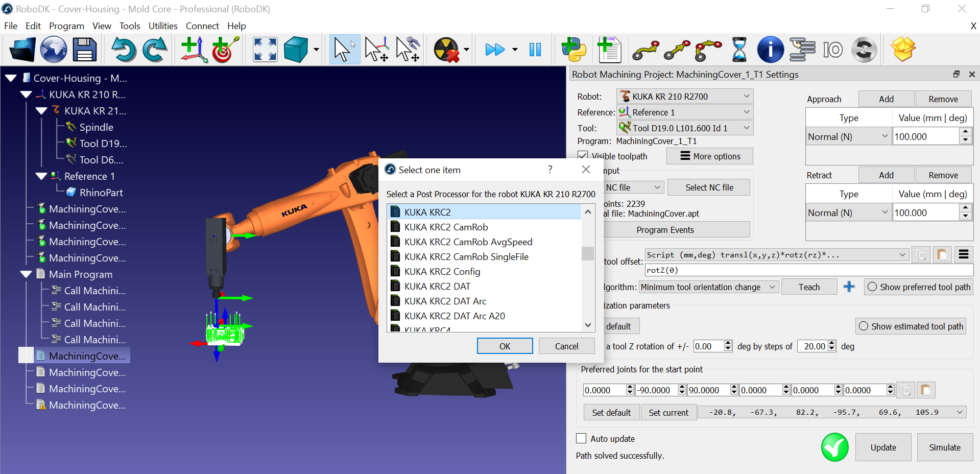
Task: Open the Connect menu
Action: [202, 26]
